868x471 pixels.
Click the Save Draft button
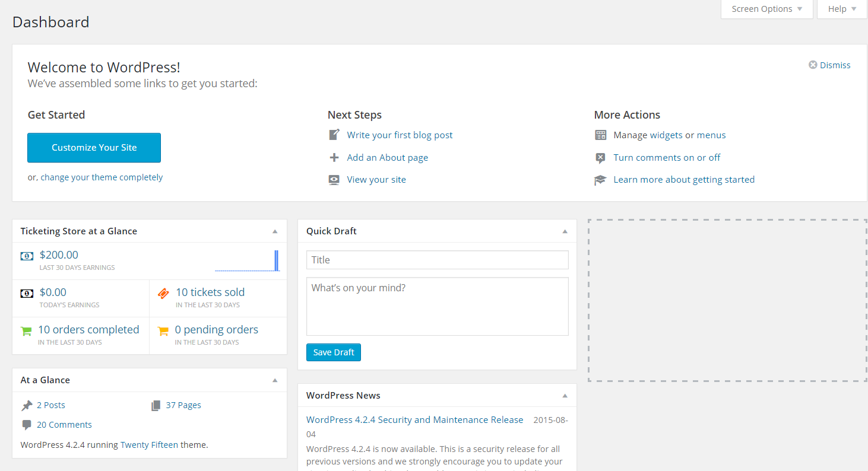coord(334,352)
